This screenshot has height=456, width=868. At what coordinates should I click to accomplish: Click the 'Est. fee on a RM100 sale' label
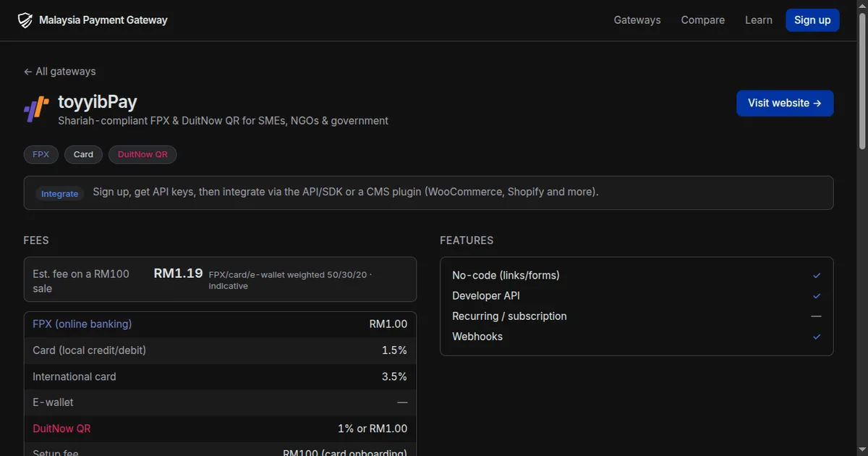[x=81, y=281]
